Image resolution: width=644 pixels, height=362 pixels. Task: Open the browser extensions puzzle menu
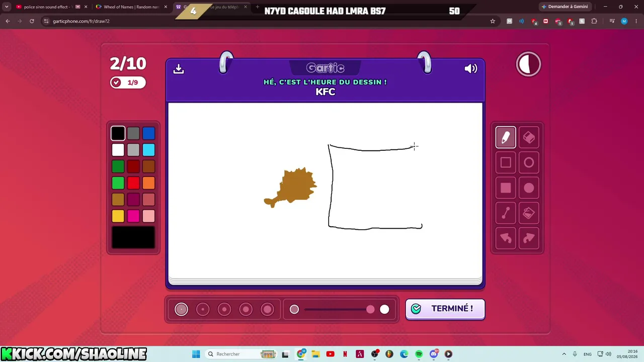(594, 21)
